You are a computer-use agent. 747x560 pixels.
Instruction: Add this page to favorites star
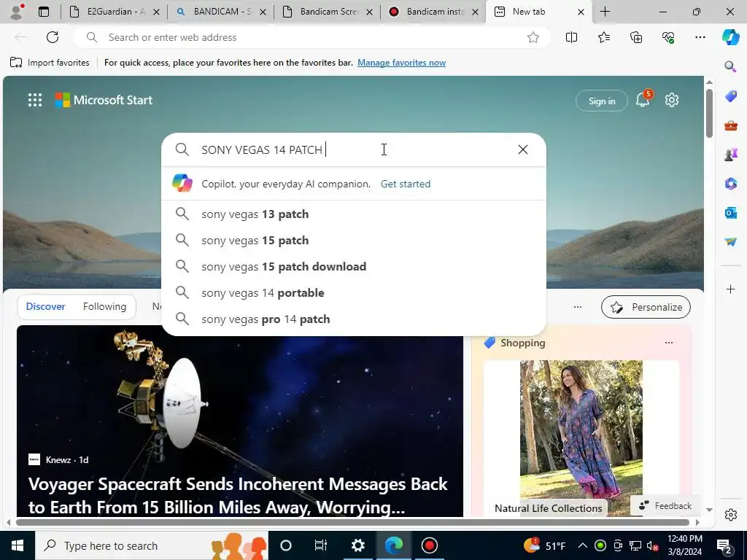click(533, 37)
